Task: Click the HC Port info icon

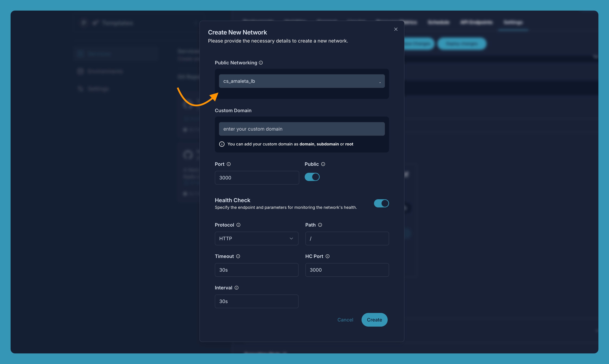Action: (x=328, y=256)
